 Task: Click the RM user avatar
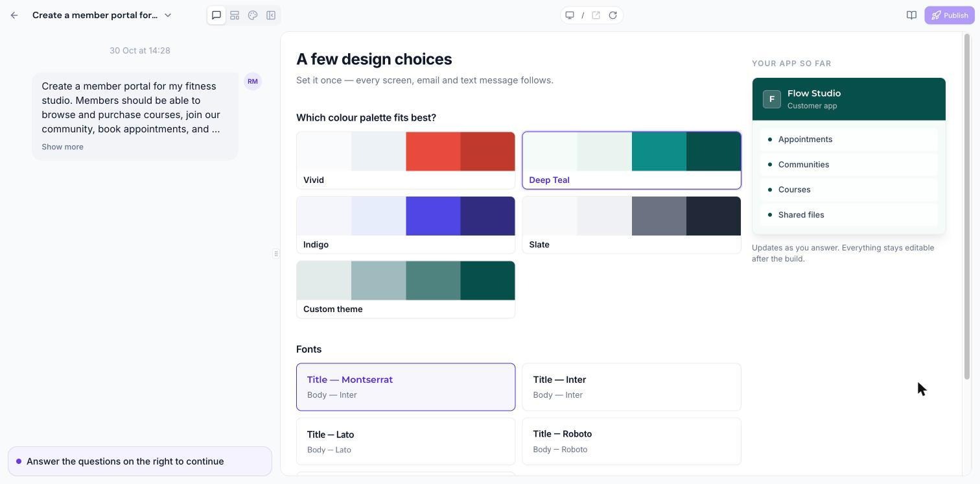[x=253, y=81]
